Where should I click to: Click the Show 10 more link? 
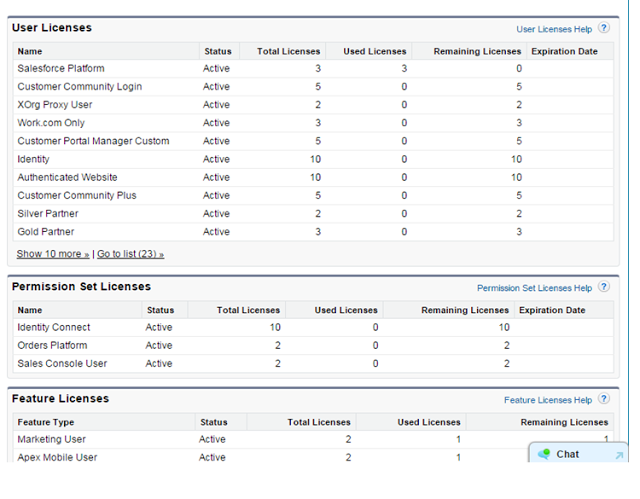[x=53, y=254]
